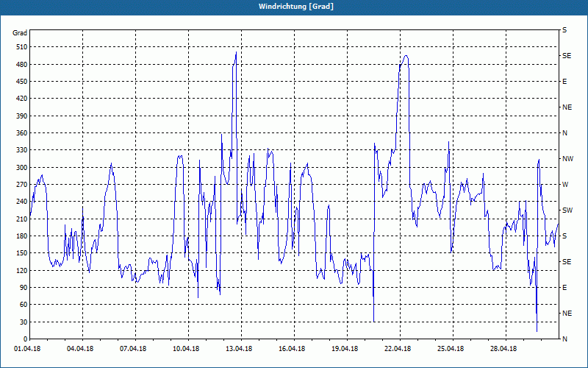Click the SE compass label beside 480 gridline
The width and height of the screenshot is (588, 368).
point(567,56)
